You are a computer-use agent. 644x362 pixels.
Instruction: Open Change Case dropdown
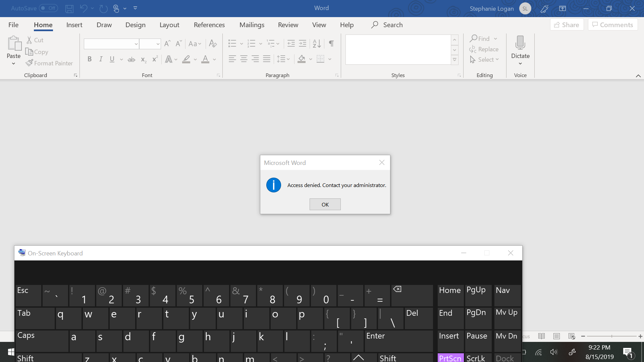(x=195, y=44)
